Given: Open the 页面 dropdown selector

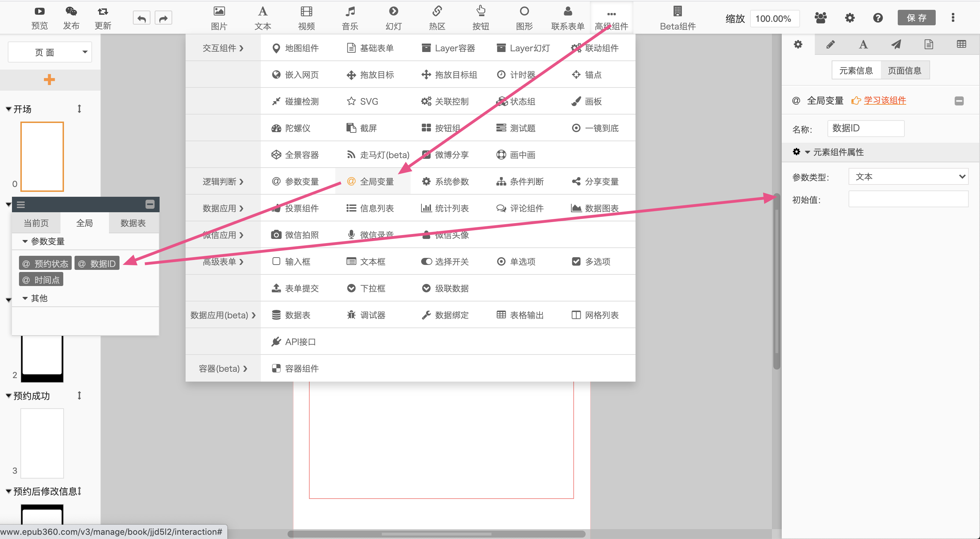Looking at the screenshot, I should point(50,52).
